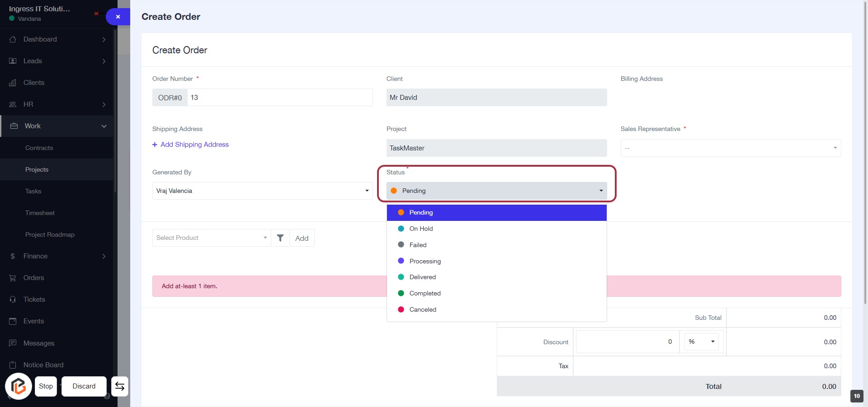Open the Sales Representative dropdown
Image resolution: width=868 pixels, height=407 pixels.
[730, 148]
